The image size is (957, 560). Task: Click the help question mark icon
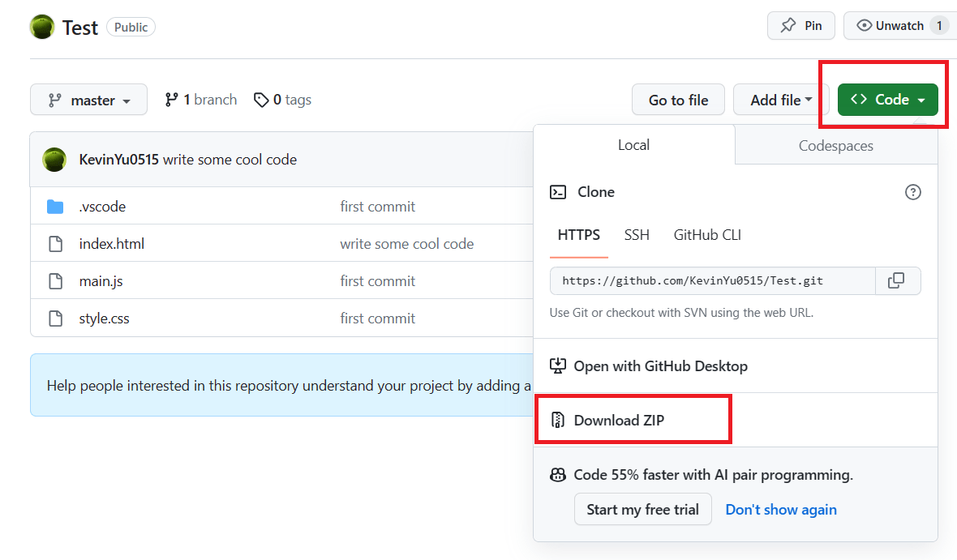(912, 192)
